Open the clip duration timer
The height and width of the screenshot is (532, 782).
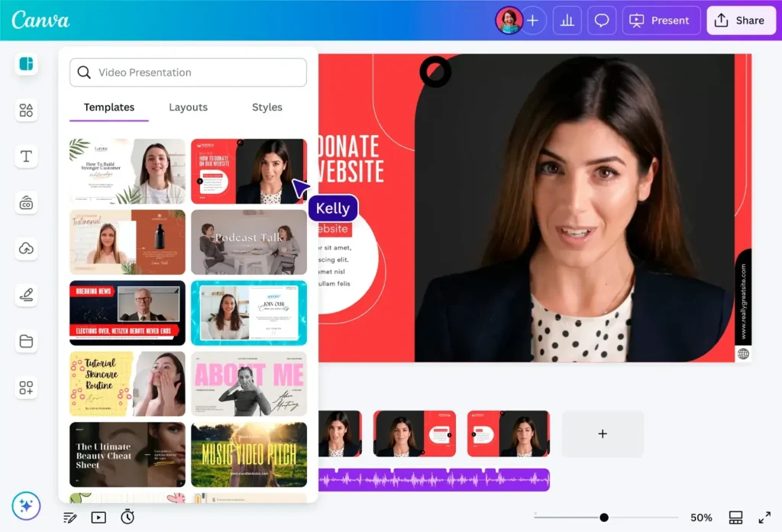pyautogui.click(x=127, y=517)
